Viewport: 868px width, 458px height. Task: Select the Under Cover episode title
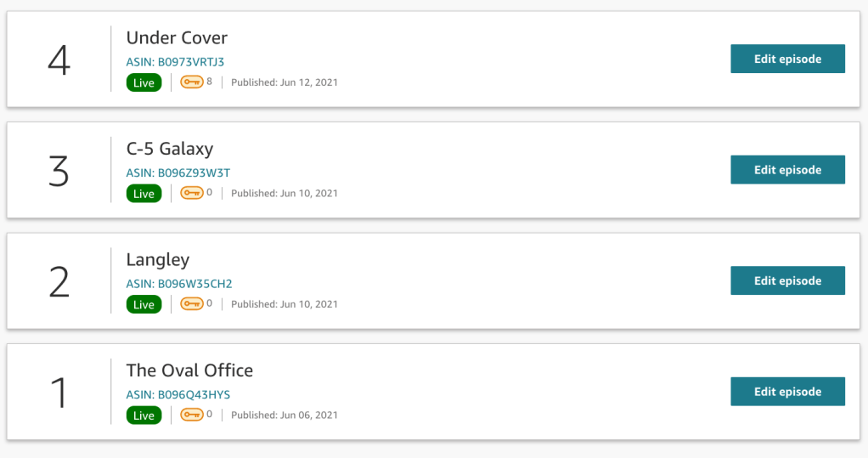pos(177,38)
